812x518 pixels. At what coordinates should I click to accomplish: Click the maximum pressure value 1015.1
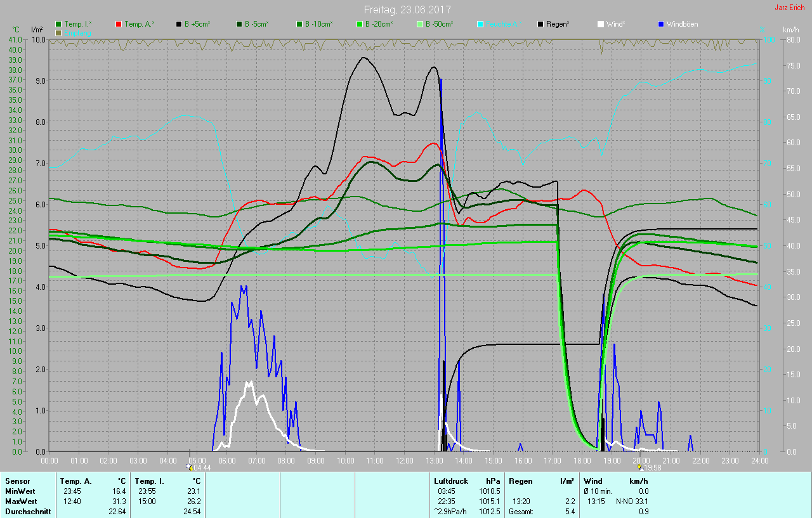pyautogui.click(x=490, y=502)
